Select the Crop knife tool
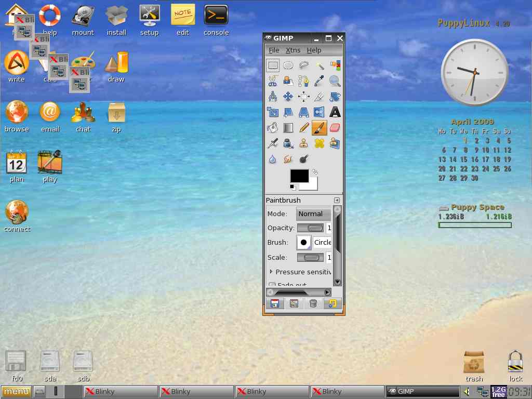 pos(320,96)
